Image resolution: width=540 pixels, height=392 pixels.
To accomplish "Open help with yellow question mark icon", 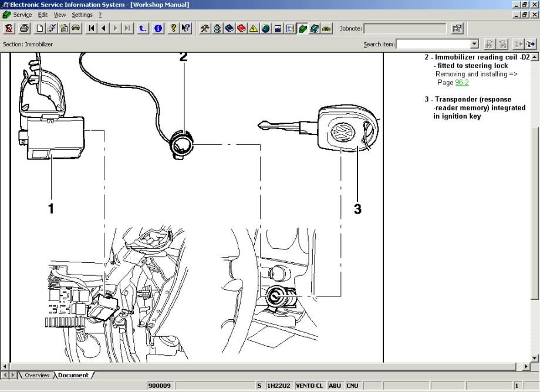I will pos(174,28).
